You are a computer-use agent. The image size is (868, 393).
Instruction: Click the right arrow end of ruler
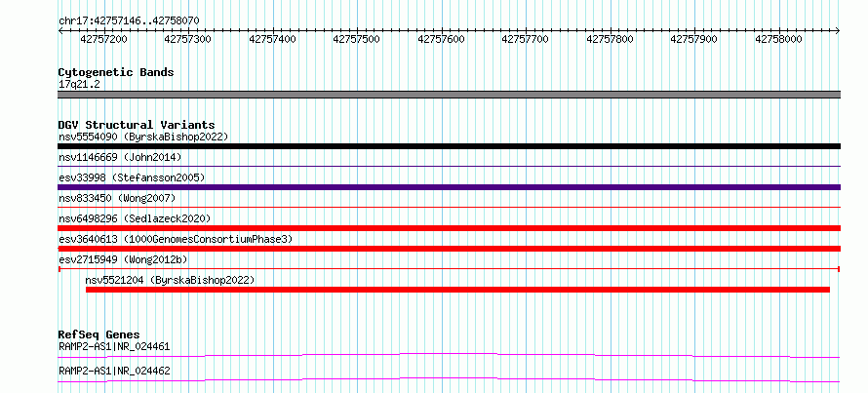coord(838,31)
